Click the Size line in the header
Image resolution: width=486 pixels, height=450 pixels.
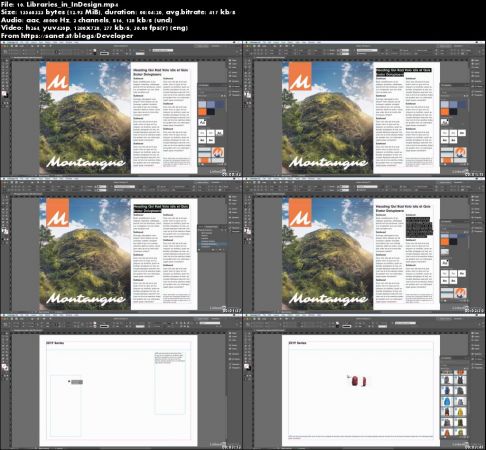(118, 12)
